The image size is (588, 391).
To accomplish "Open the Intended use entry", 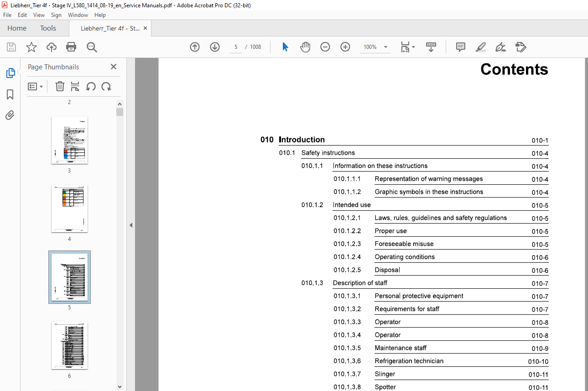I will pyautogui.click(x=352, y=205).
